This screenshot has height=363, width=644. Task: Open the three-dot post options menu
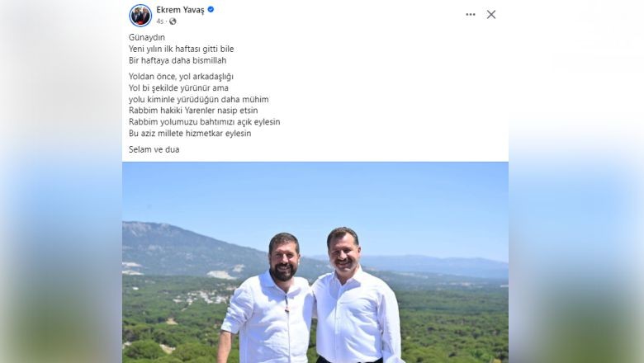coord(471,14)
